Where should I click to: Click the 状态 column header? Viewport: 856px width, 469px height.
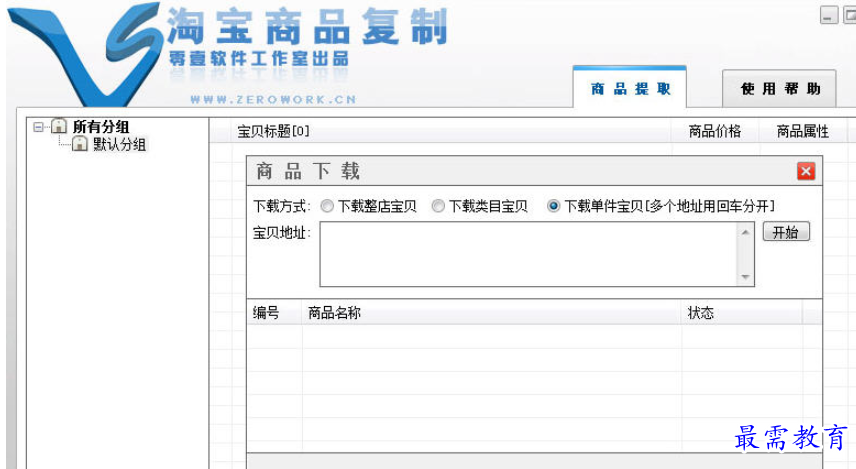pyautogui.click(x=742, y=313)
